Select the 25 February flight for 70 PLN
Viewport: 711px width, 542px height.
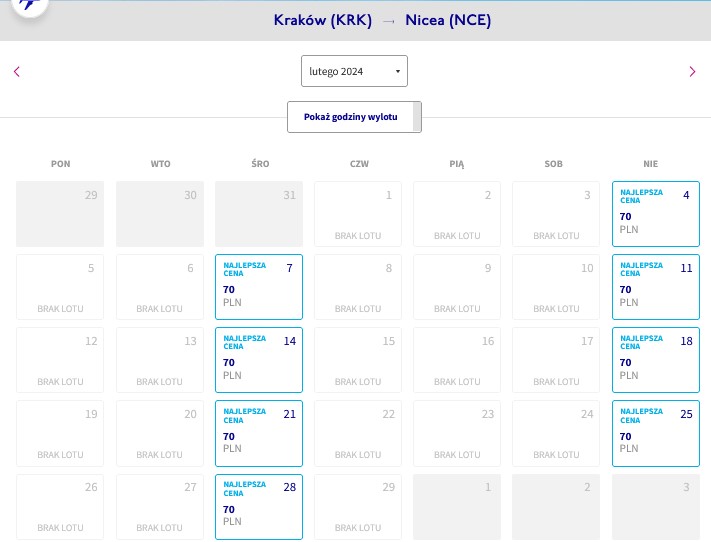point(656,434)
